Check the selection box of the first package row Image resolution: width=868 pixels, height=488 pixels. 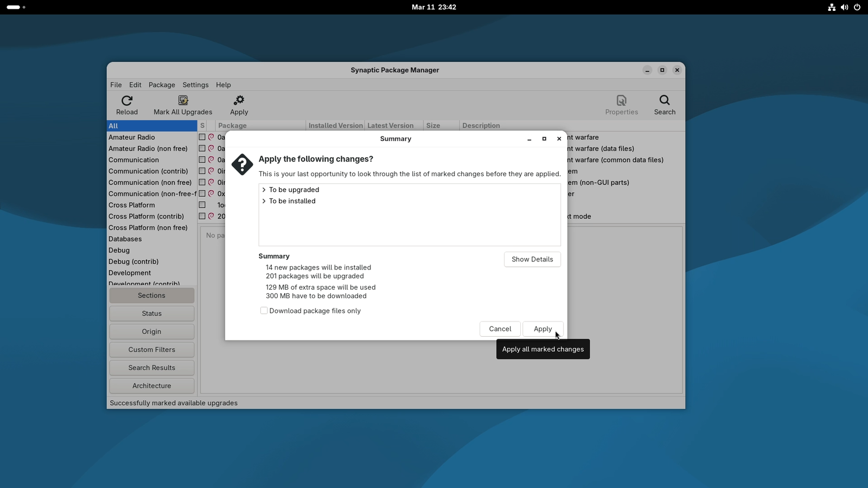coord(201,137)
